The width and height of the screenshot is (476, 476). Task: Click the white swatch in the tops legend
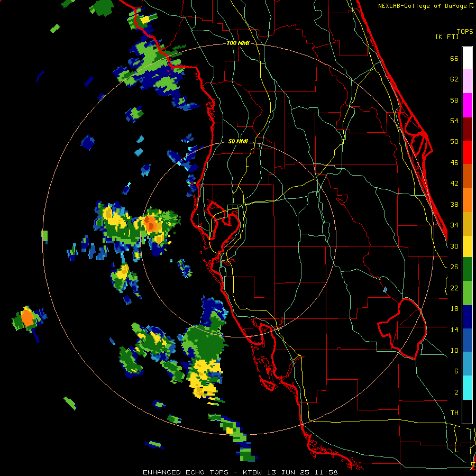click(x=467, y=58)
